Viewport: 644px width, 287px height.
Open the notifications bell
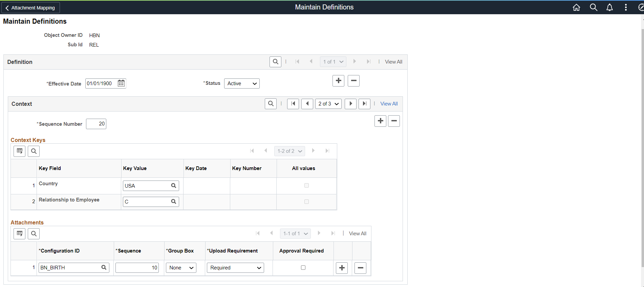[609, 7]
